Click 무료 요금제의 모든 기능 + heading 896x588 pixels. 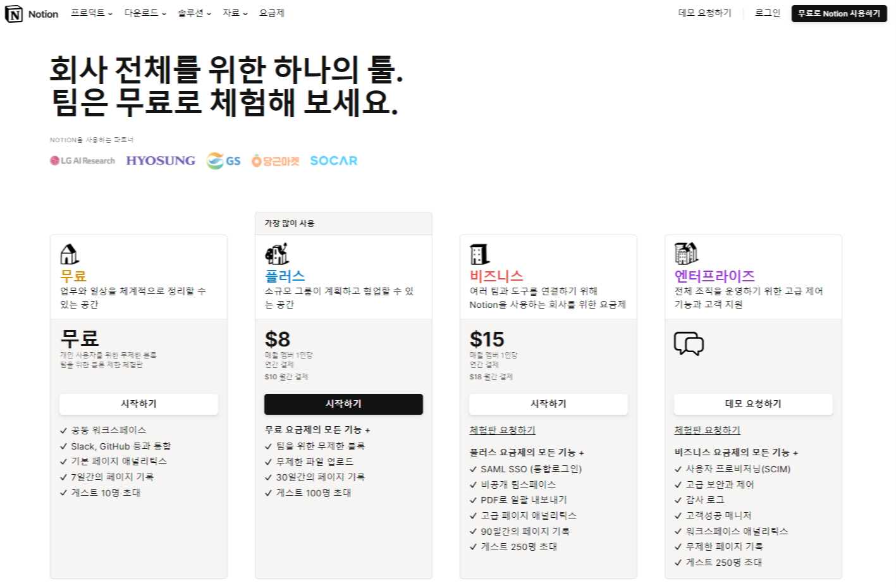tap(317, 430)
